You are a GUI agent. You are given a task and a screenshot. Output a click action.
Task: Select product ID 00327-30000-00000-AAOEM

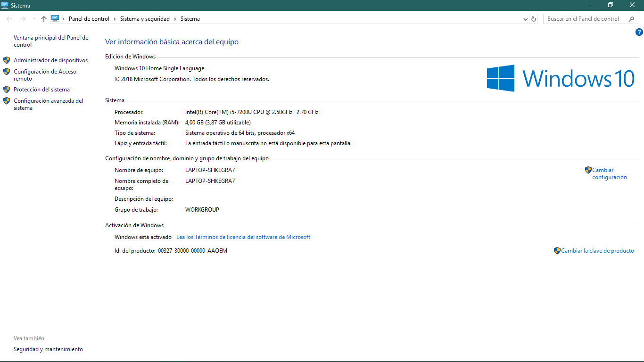(x=192, y=251)
